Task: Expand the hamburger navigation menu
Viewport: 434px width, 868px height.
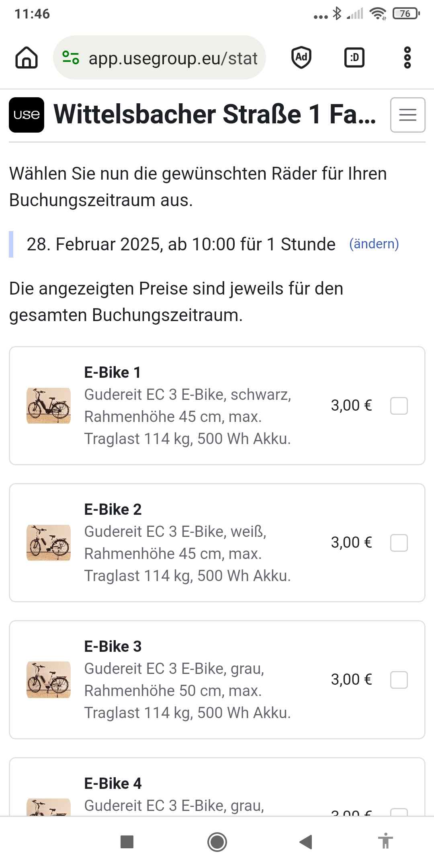Action: point(407,115)
